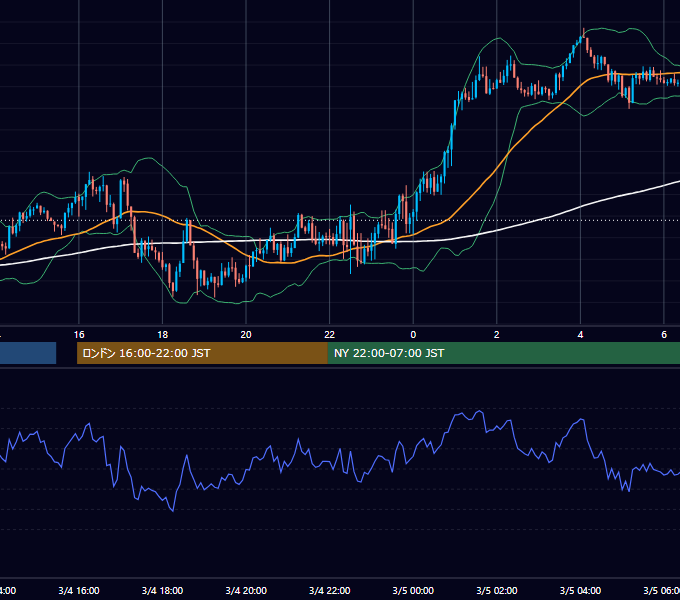The height and width of the screenshot is (600, 680).
Task: Click the 6 hour label on chart axis
Action: (664, 335)
